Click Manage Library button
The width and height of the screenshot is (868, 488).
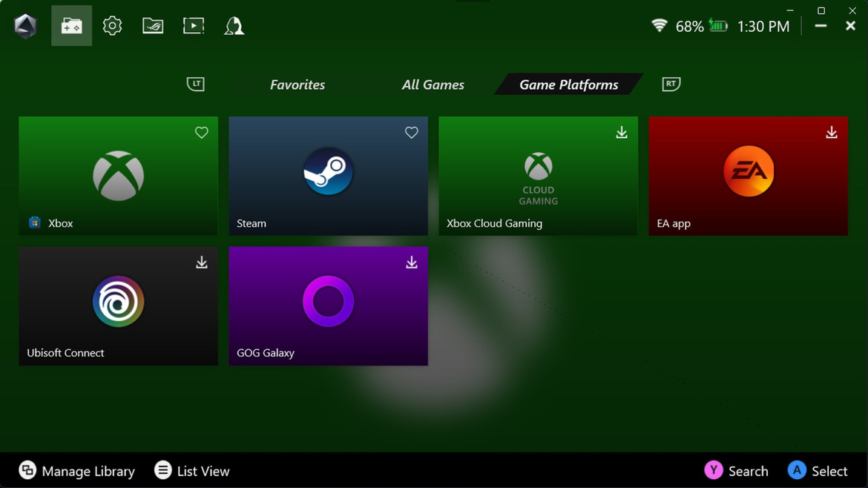[77, 471]
